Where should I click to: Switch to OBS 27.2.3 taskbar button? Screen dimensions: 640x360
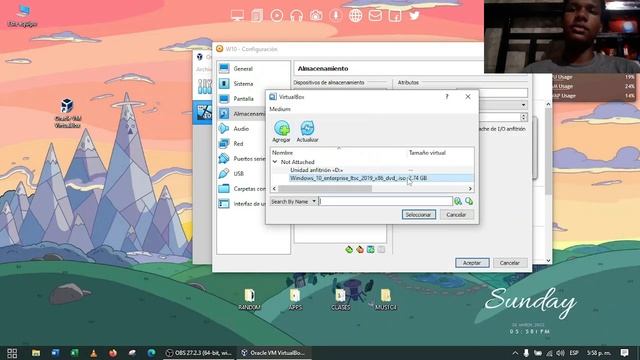(x=199, y=353)
